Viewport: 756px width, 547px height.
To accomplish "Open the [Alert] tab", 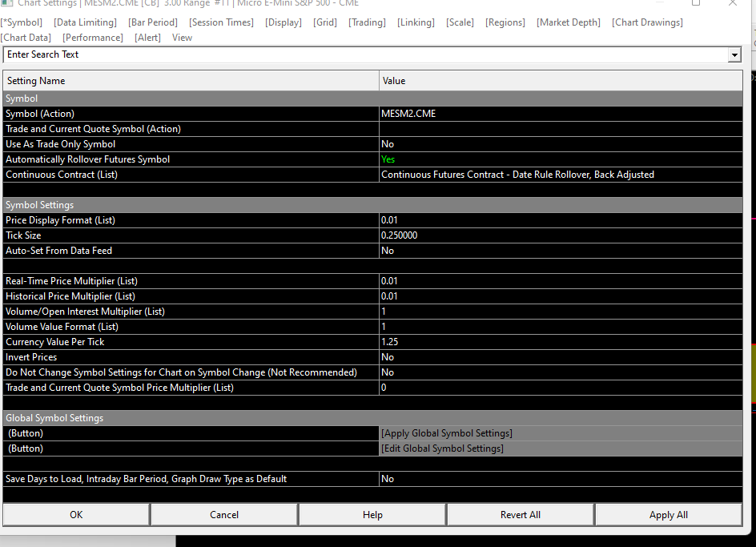I will coord(147,38).
